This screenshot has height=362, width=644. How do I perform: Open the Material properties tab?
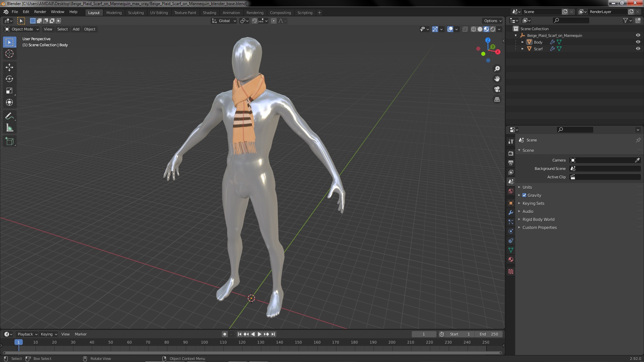(x=511, y=259)
